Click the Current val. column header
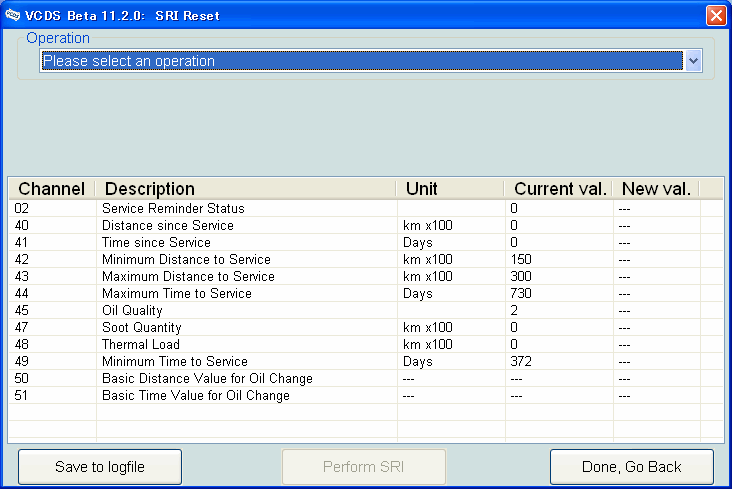The image size is (732, 489). click(x=559, y=189)
